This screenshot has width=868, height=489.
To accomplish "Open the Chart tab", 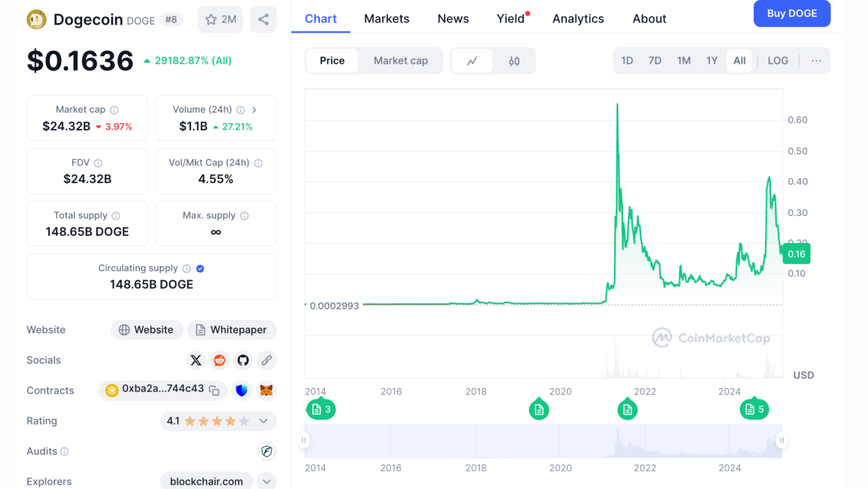I will (321, 19).
